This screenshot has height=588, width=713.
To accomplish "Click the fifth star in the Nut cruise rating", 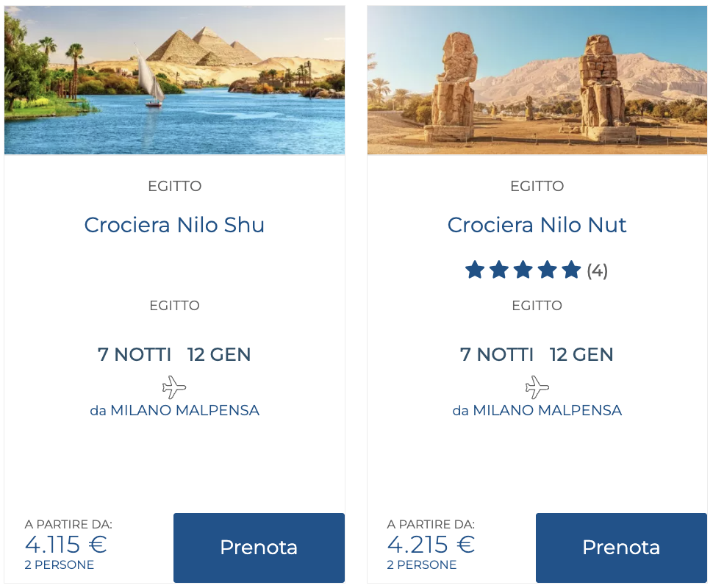I will click(570, 270).
